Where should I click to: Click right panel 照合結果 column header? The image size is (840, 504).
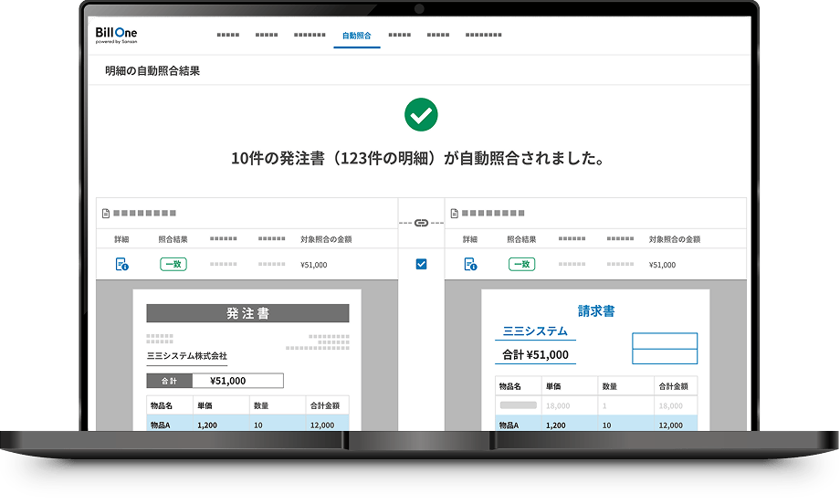(x=521, y=239)
